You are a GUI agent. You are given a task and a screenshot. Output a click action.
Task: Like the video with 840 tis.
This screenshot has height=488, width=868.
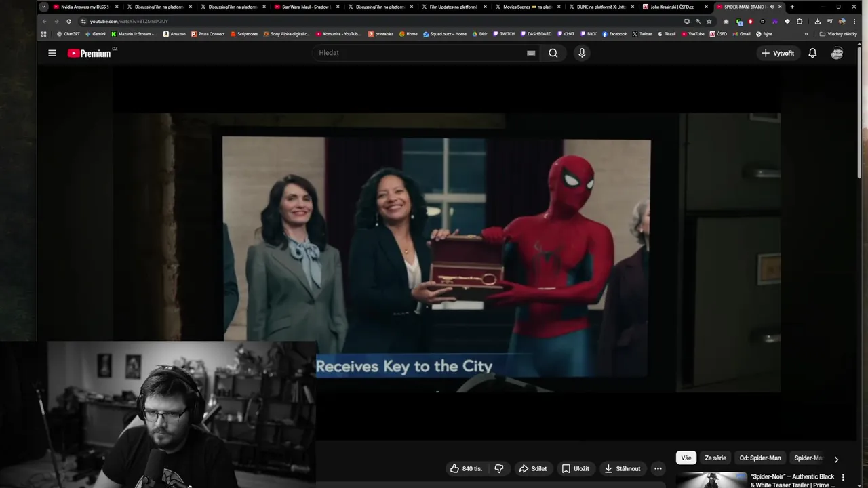coord(465,468)
